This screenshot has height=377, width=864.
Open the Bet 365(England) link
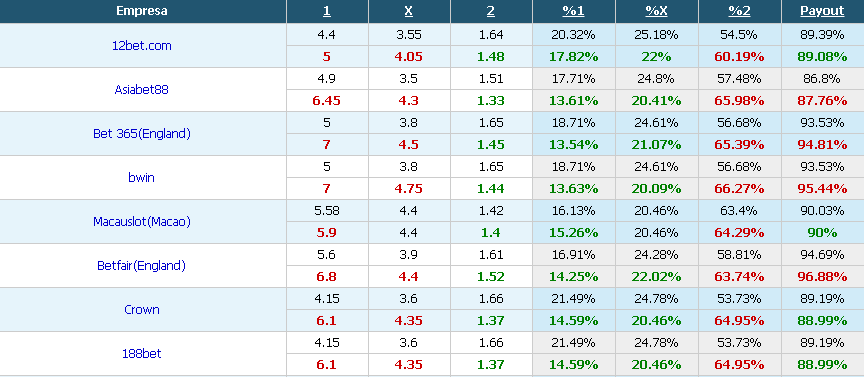click(142, 133)
